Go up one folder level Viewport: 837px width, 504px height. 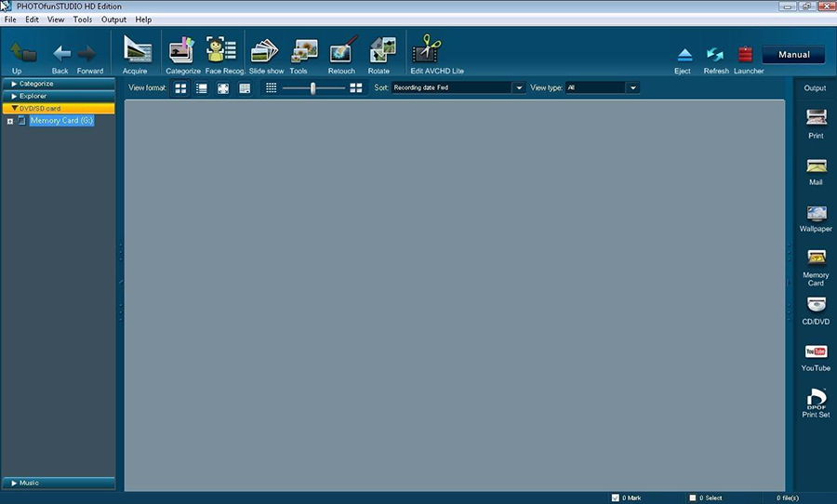(22, 52)
